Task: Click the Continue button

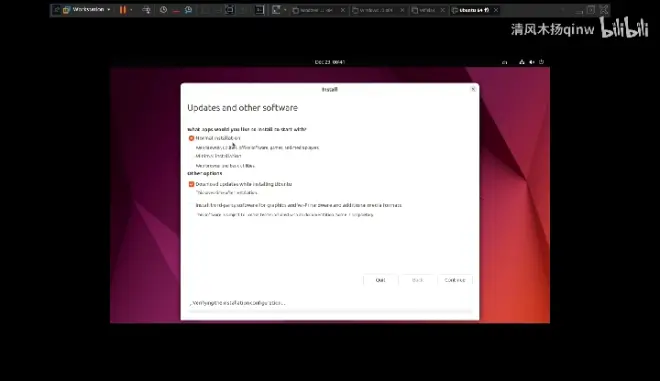Action: tap(455, 280)
